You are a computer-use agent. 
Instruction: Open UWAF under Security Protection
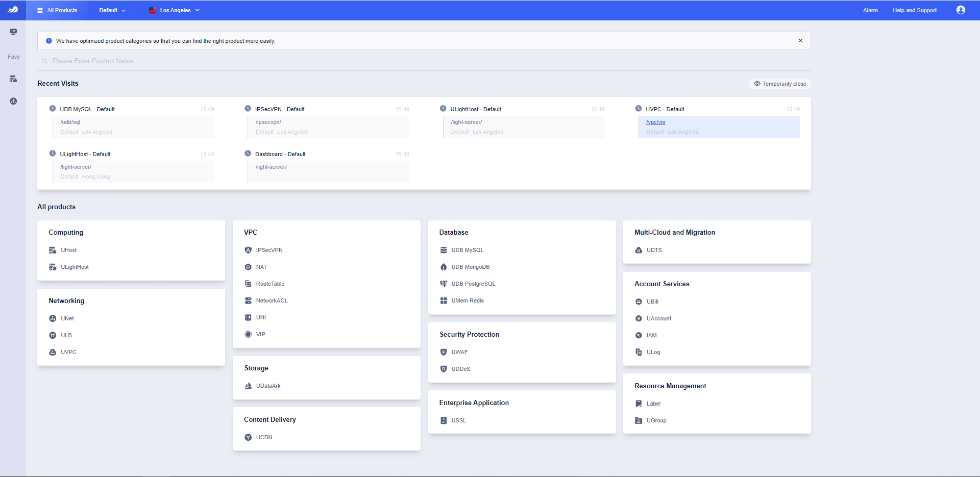point(460,352)
